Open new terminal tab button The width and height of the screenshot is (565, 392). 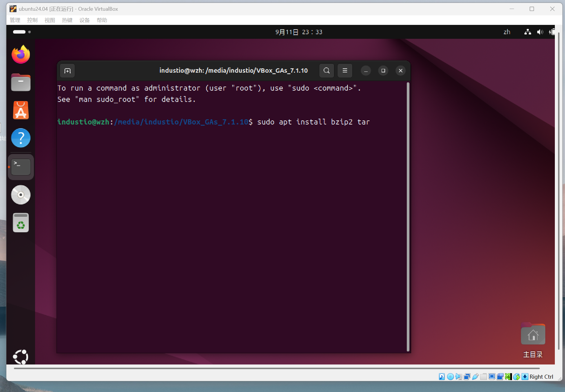pos(68,71)
